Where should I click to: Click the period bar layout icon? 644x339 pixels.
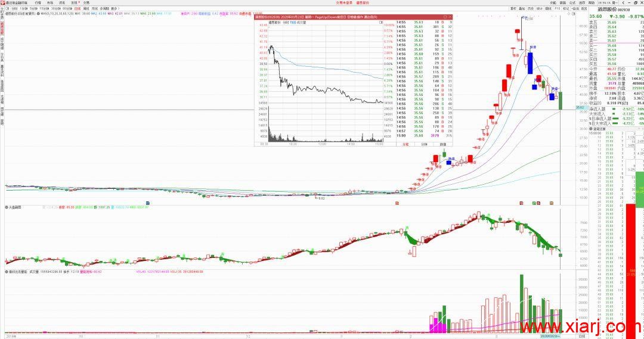[6, 8]
